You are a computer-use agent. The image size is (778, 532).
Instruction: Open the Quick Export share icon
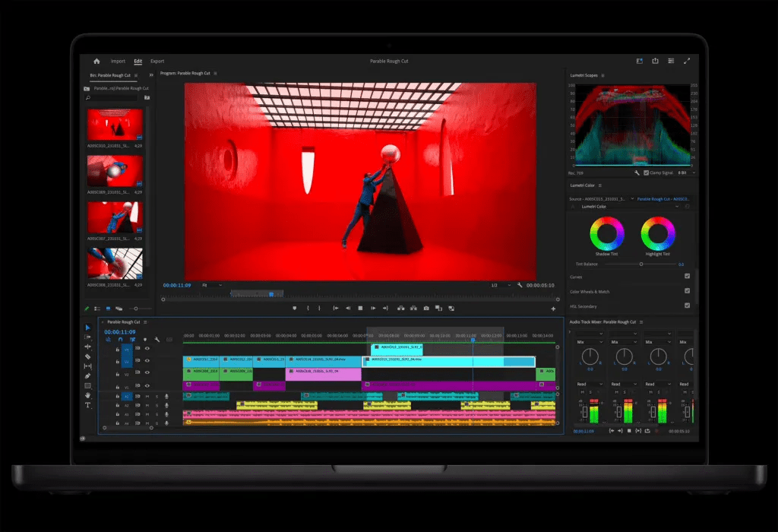coord(655,61)
